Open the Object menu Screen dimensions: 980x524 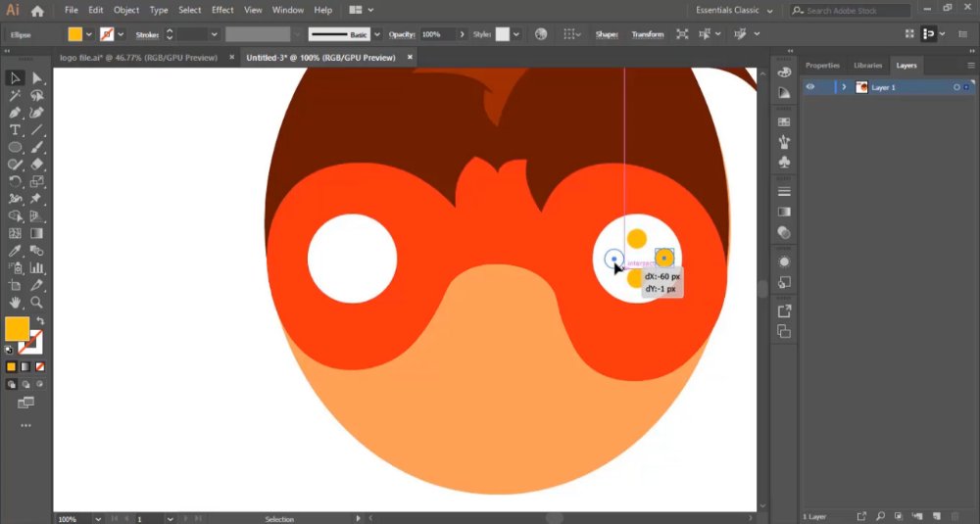(x=125, y=11)
